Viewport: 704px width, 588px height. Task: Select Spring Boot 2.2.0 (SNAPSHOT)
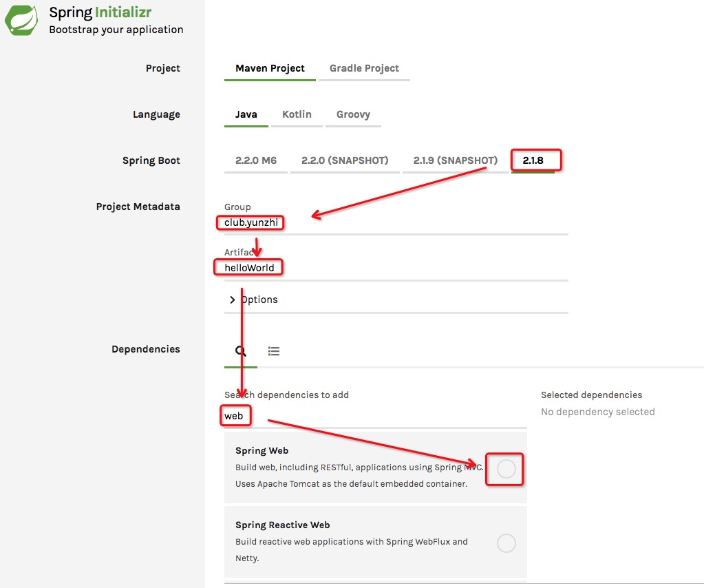345,160
